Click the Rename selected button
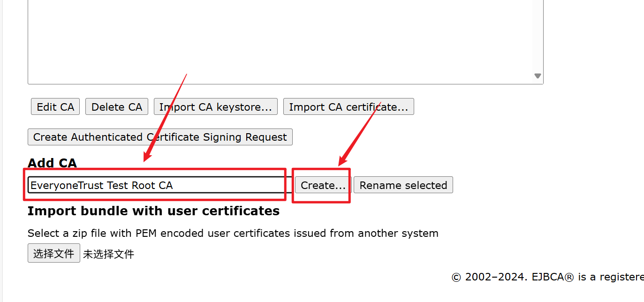644x302 pixels. click(403, 185)
